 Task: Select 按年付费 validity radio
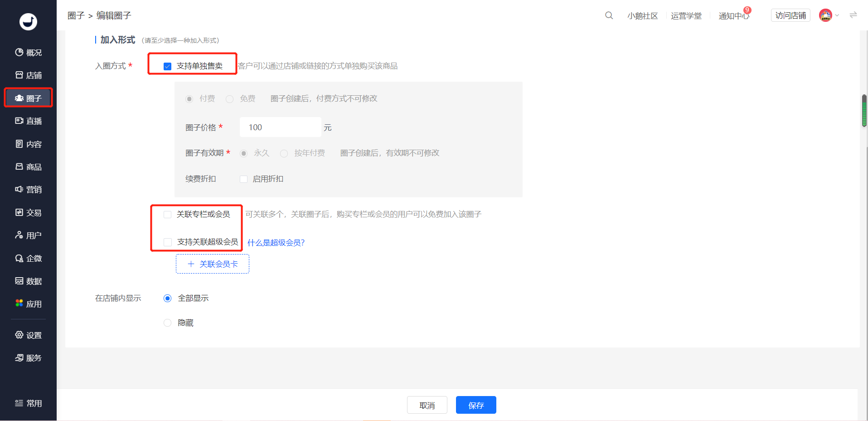click(284, 153)
